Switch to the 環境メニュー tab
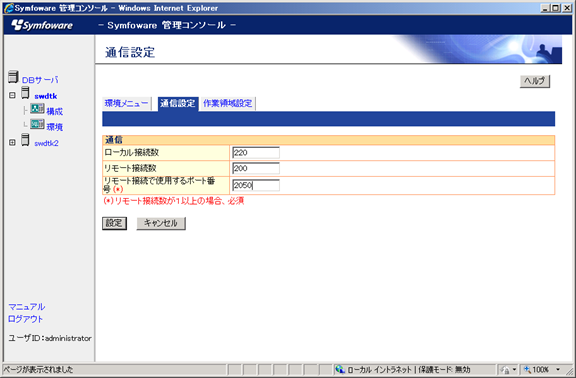 [x=126, y=103]
